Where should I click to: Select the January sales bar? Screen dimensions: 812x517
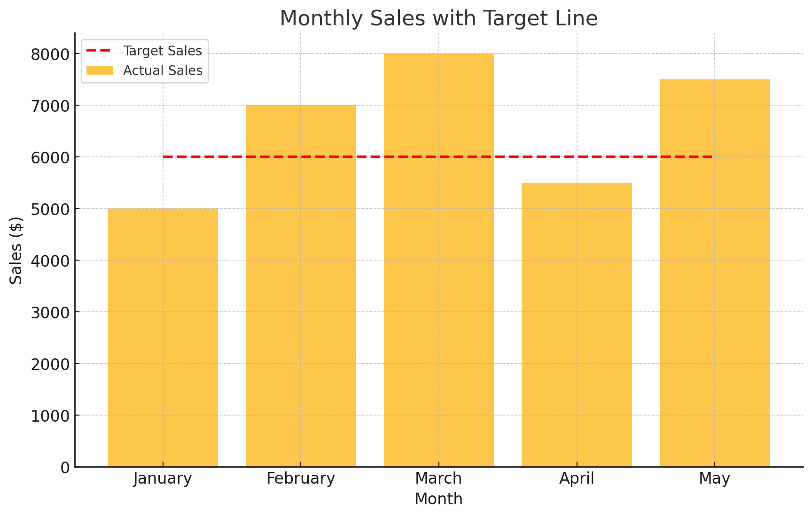(163, 337)
